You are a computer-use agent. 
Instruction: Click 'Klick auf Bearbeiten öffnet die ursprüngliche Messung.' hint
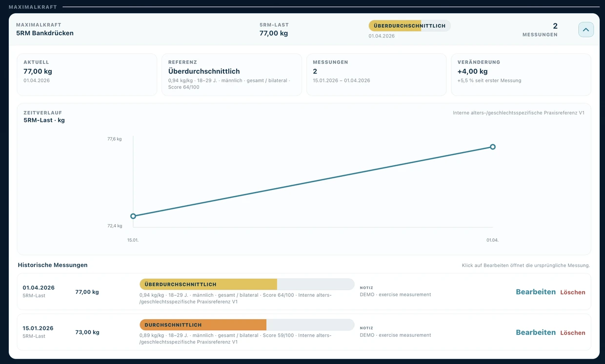click(526, 266)
